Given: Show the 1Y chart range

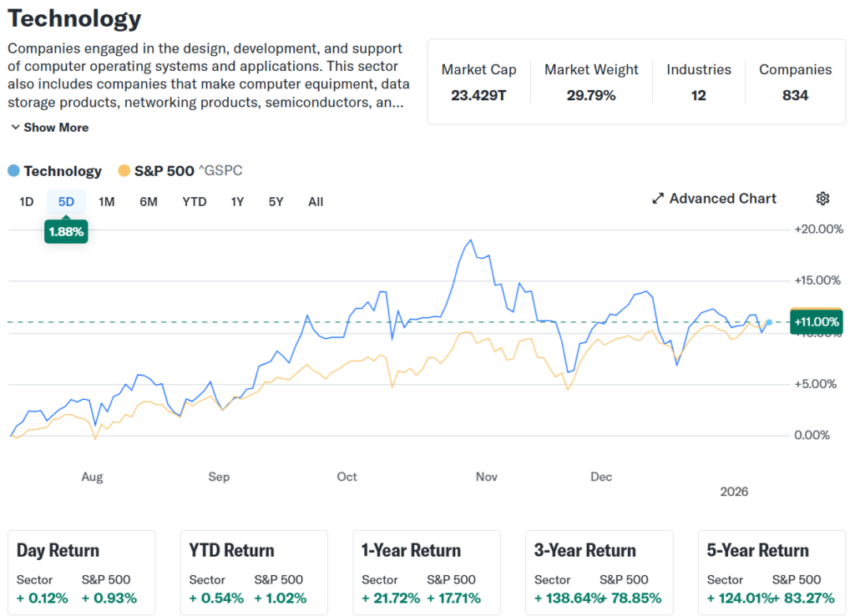Looking at the screenshot, I should (238, 201).
